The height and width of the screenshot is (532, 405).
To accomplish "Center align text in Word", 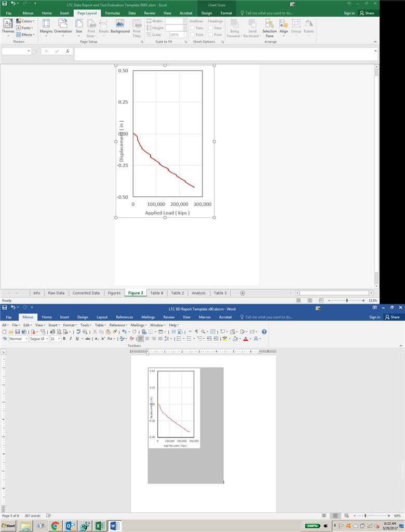I will [147, 339].
